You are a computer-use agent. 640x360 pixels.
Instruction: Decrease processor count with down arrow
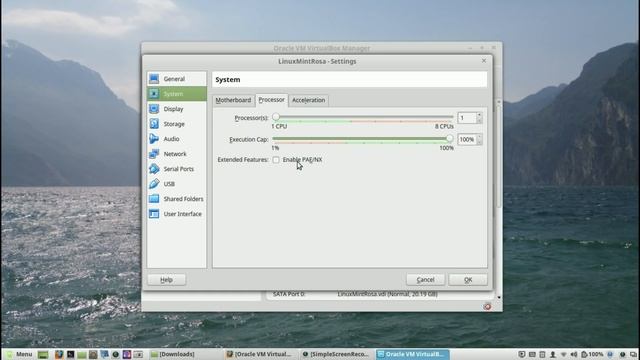479,121
